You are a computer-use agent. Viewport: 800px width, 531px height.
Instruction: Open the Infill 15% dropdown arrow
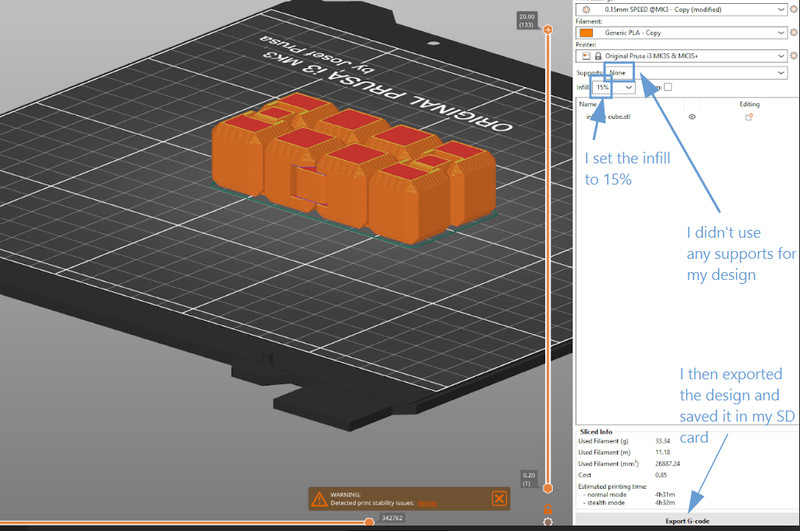[x=629, y=88]
